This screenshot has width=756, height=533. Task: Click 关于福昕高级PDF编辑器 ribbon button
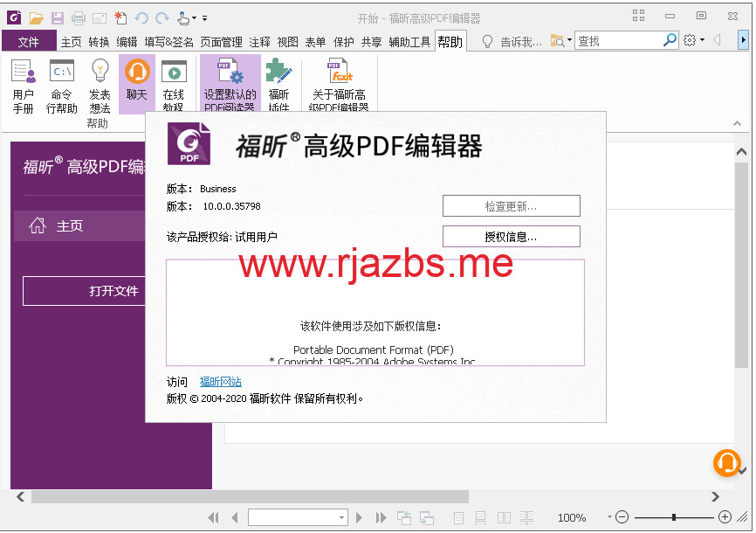coord(339,85)
